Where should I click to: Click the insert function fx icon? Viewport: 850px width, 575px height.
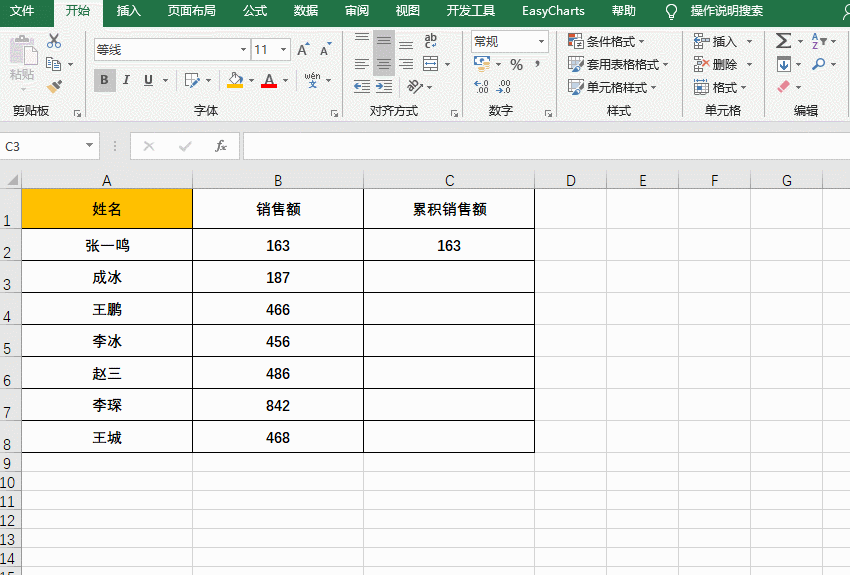pos(221,146)
